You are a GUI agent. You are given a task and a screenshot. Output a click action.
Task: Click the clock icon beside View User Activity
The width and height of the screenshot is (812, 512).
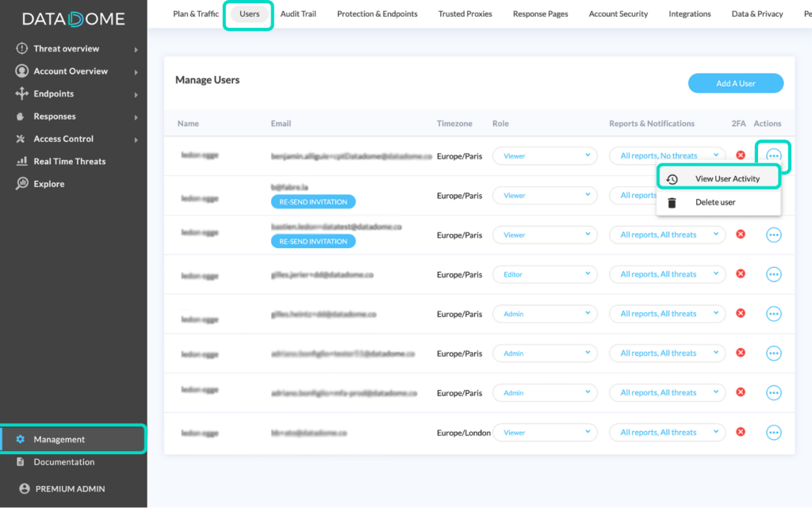coord(672,178)
